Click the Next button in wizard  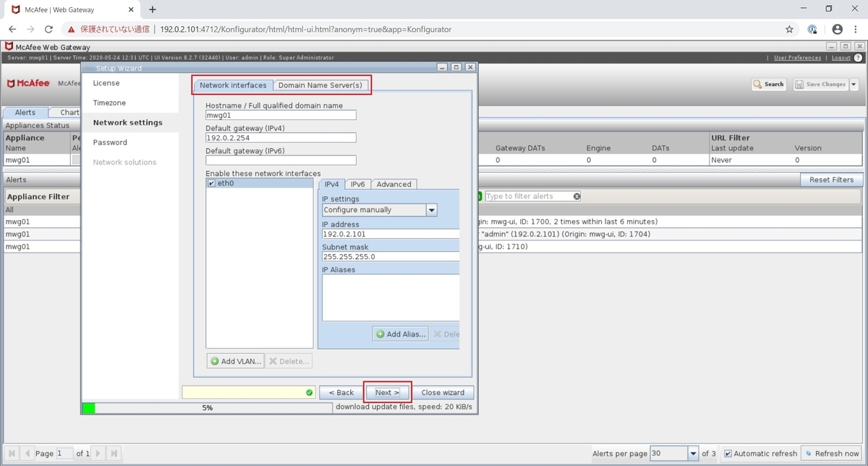388,392
